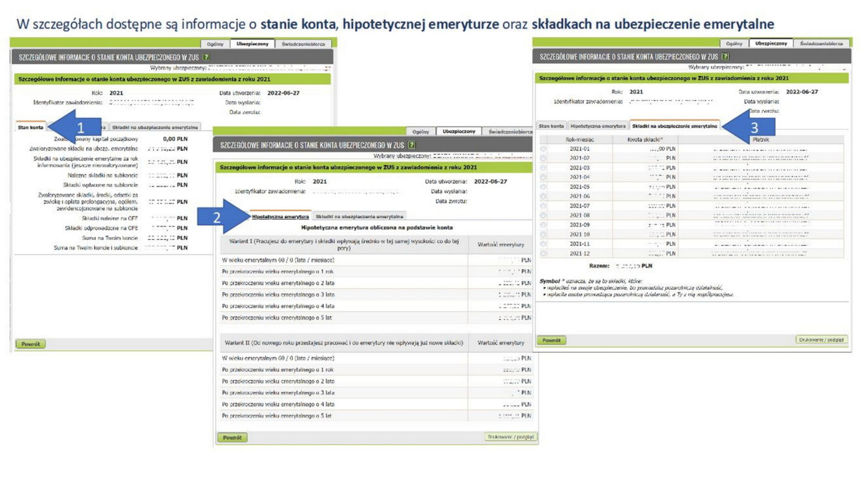The image size is (868, 495).
Task: Click 'Składki należne na OFE' label
Action: coord(109,218)
